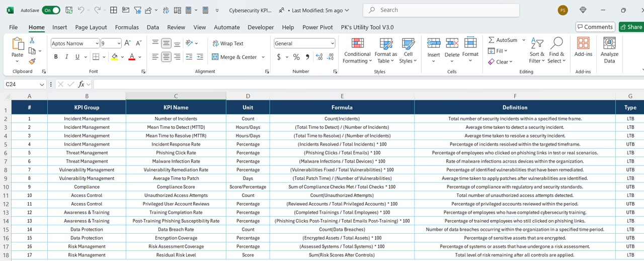Toggle Bold formatting
The width and height of the screenshot is (644, 261).
[55, 57]
